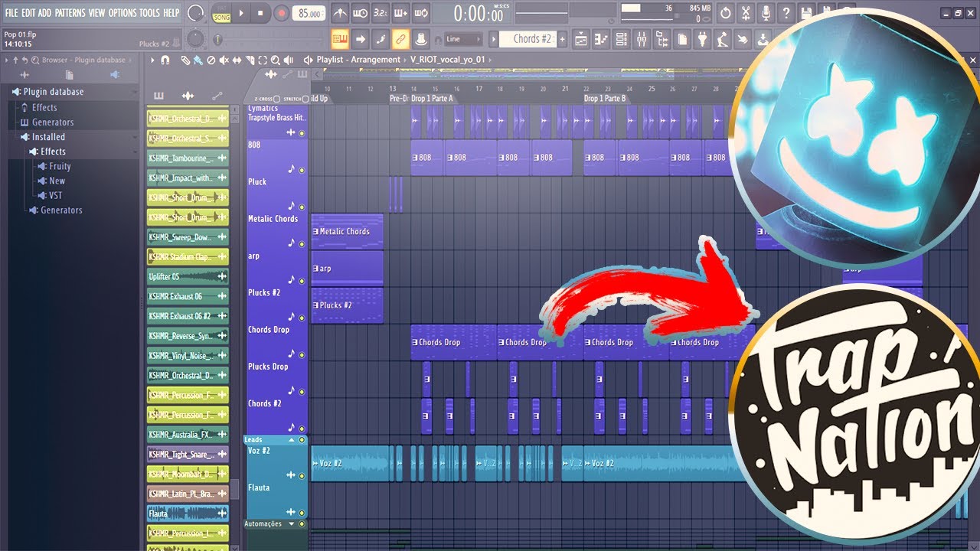Open the ADD menu
Image resolution: width=980 pixels, height=551 pixels.
click(x=45, y=13)
